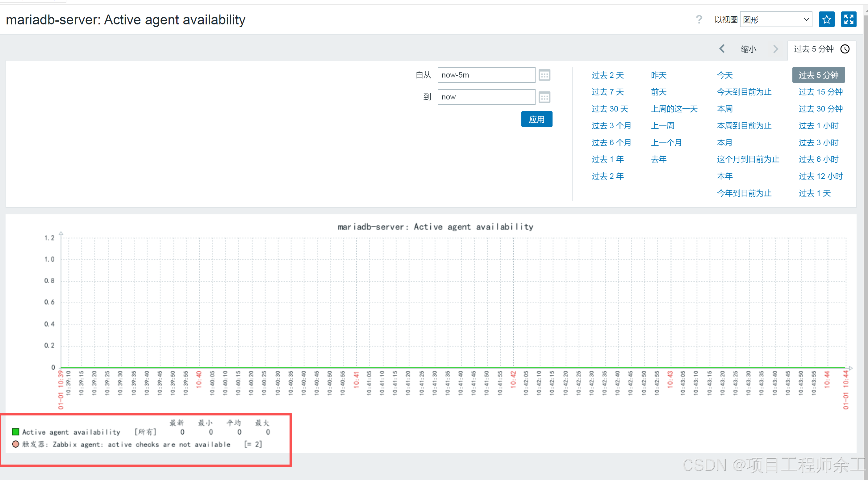Select the 过去 1 小时 time range
Image resolution: width=868 pixels, height=480 pixels.
(818, 125)
